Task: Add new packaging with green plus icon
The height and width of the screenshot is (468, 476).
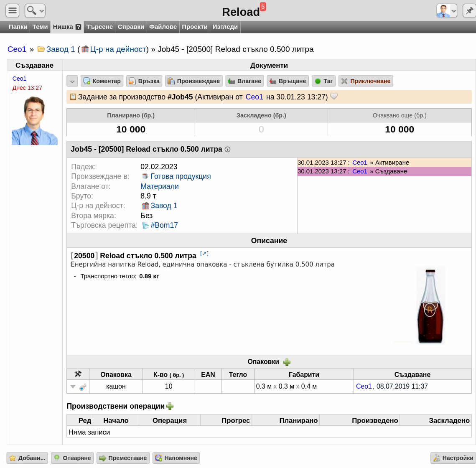Action: point(287,362)
